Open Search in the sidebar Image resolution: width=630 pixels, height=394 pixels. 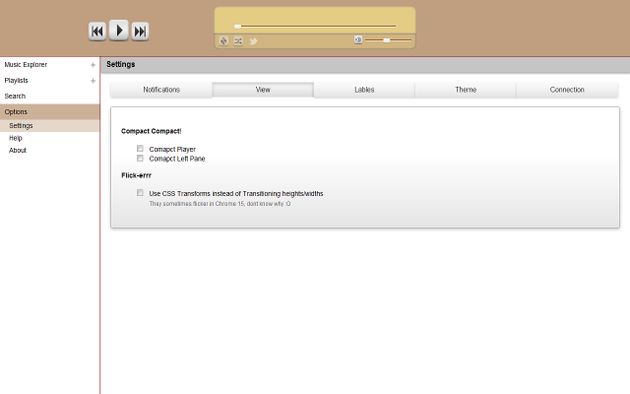(x=15, y=96)
